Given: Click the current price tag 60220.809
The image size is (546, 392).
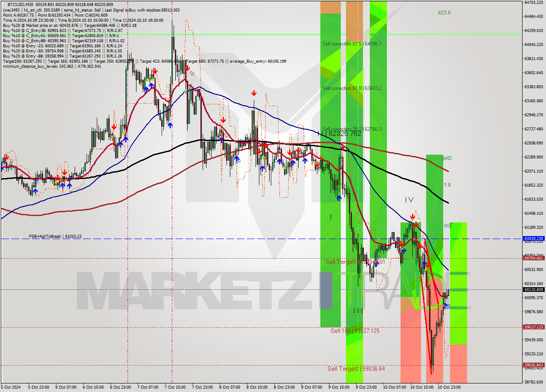Looking at the screenshot, I should pos(533,289).
